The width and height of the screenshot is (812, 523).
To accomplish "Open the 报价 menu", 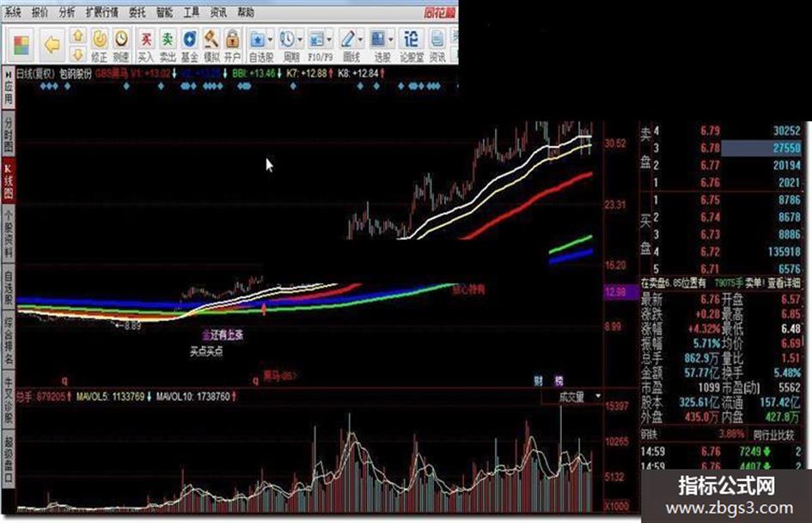I will pos(40,12).
